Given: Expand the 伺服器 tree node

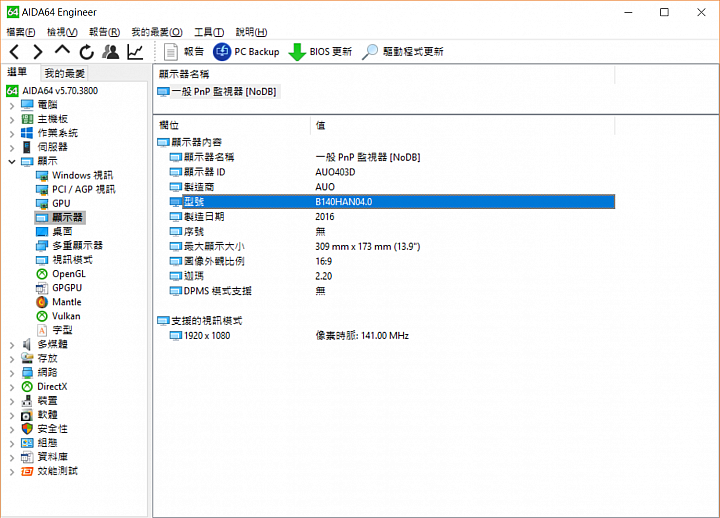Looking at the screenshot, I should click(12, 148).
